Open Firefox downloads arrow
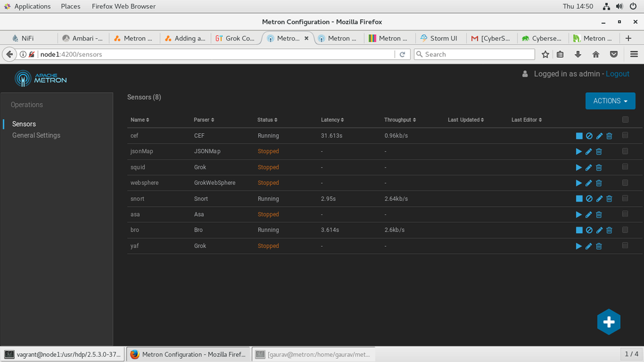 click(x=578, y=54)
